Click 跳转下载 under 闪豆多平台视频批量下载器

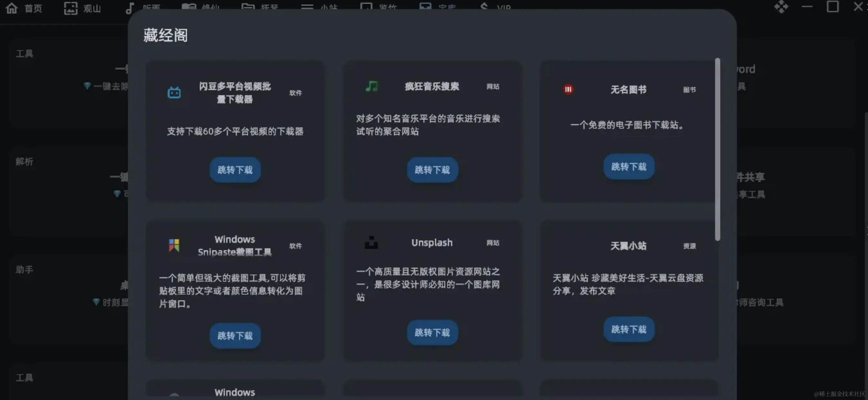click(235, 170)
